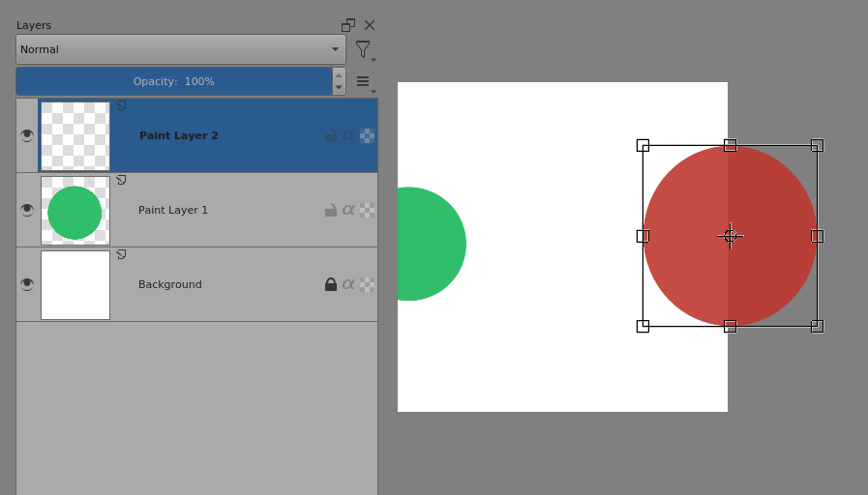
Task: Click the Opacity 100% slider
Action: point(174,81)
